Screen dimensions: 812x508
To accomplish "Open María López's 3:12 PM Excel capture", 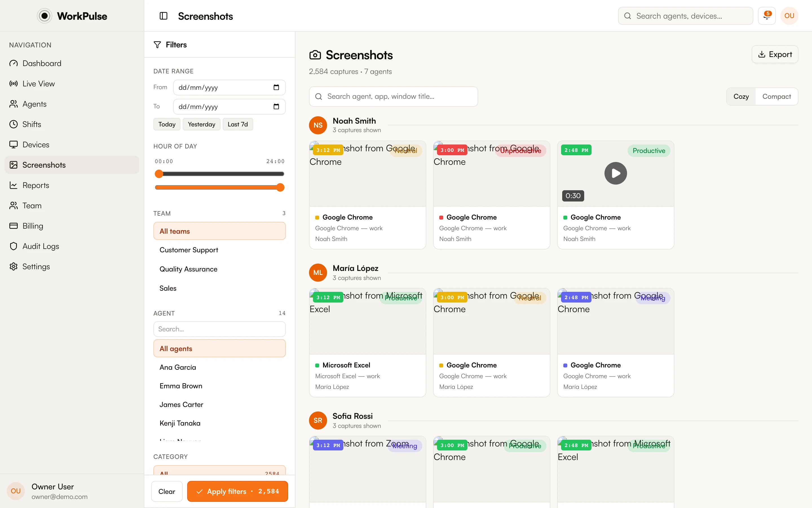I will 367,343.
